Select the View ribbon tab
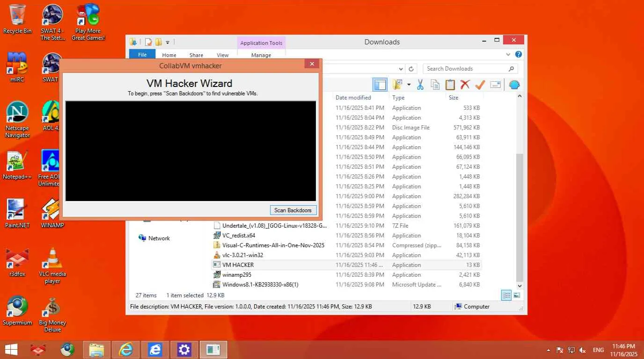 (223, 55)
